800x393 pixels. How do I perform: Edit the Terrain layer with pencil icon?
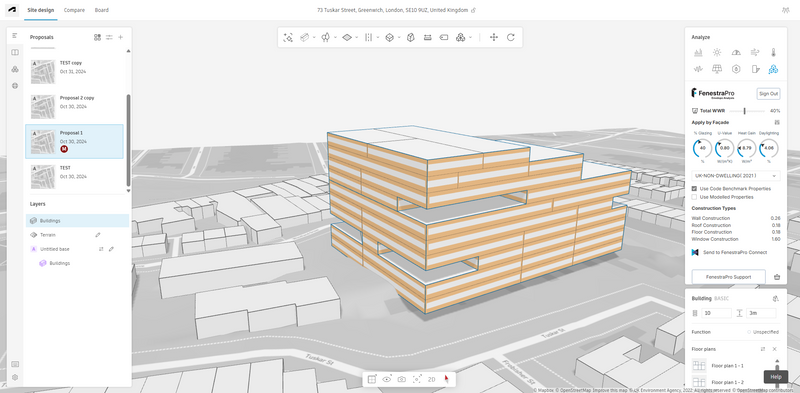pyautogui.click(x=98, y=235)
